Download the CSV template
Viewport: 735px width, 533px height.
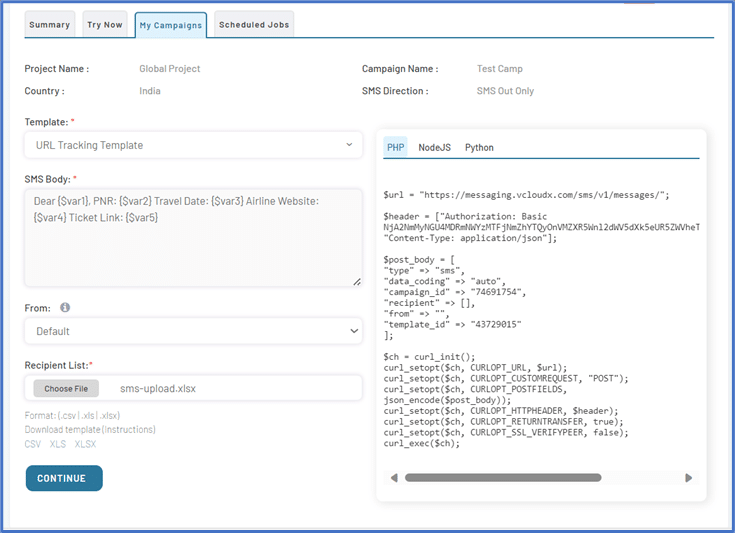[33, 444]
